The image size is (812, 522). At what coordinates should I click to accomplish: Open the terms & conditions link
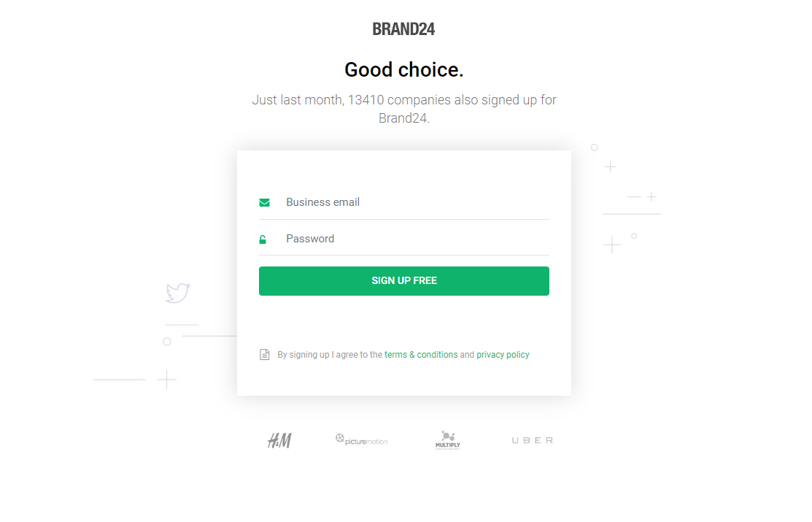421,355
